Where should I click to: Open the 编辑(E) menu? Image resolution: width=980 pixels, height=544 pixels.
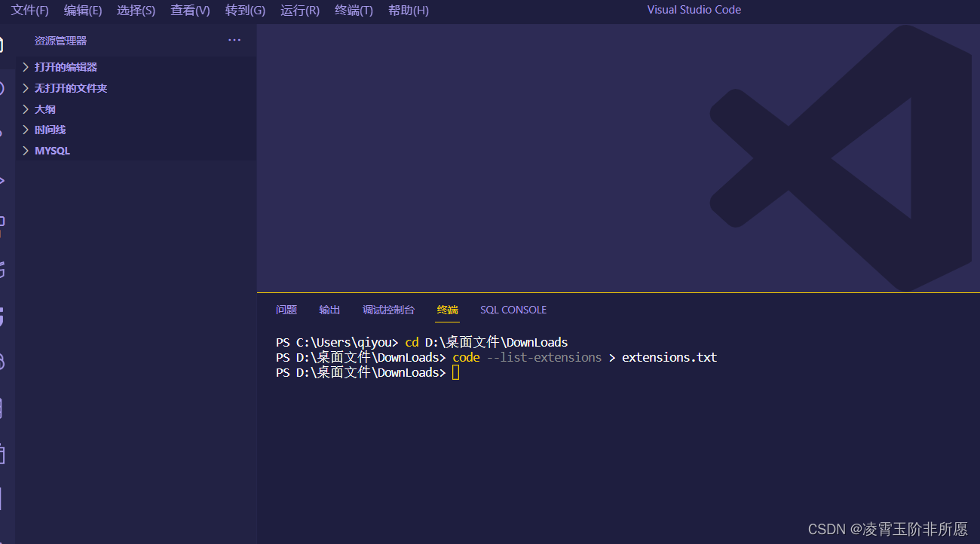(83, 11)
